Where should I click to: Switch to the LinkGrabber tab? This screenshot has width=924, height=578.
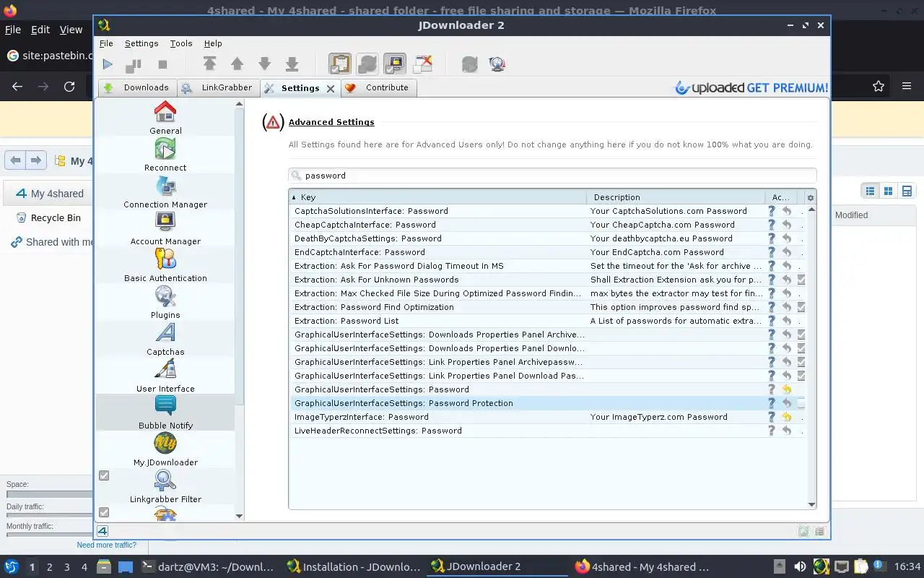click(217, 87)
